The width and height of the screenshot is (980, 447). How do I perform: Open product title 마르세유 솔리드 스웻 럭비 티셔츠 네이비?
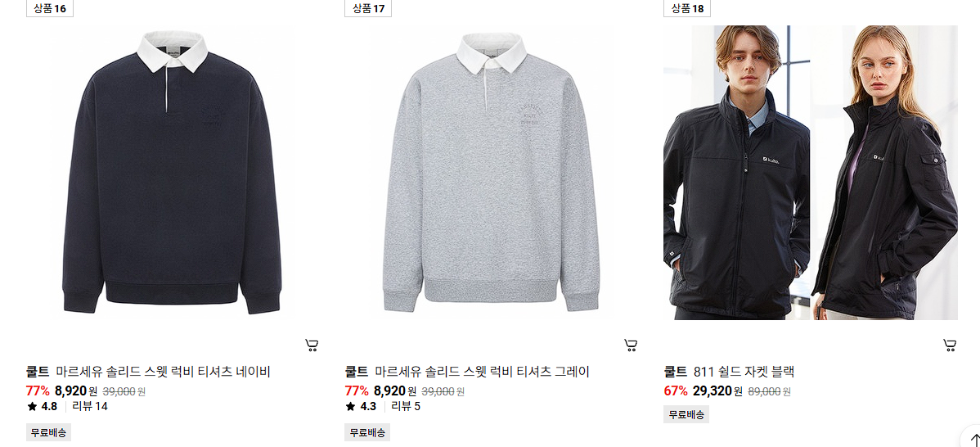(x=163, y=372)
